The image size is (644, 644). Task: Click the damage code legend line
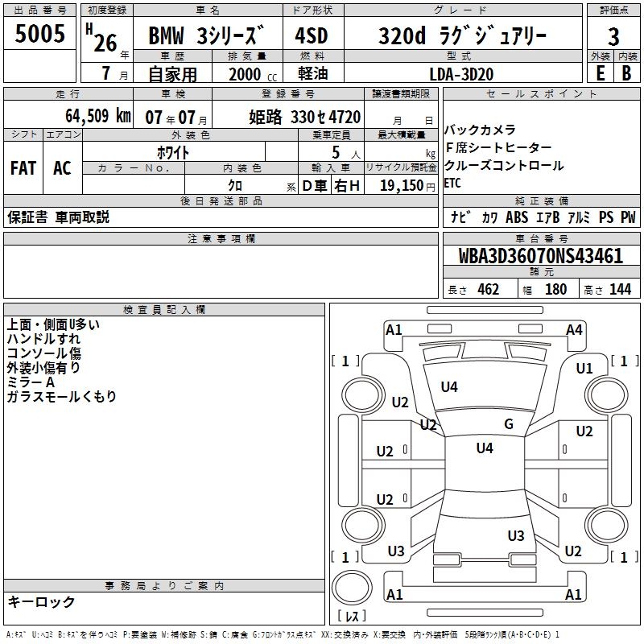pos(283,635)
